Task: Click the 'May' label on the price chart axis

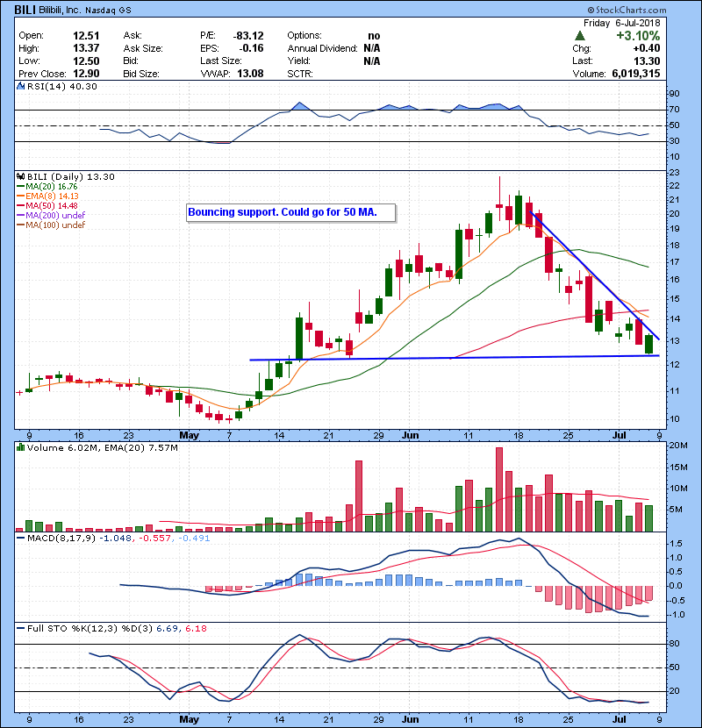Action: [189, 436]
